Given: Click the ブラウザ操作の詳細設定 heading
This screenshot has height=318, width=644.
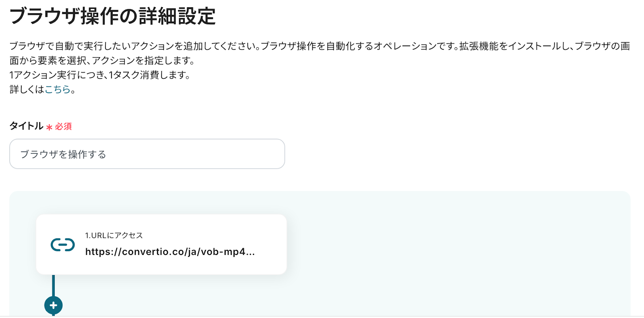Looking at the screenshot, I should click(x=113, y=17).
